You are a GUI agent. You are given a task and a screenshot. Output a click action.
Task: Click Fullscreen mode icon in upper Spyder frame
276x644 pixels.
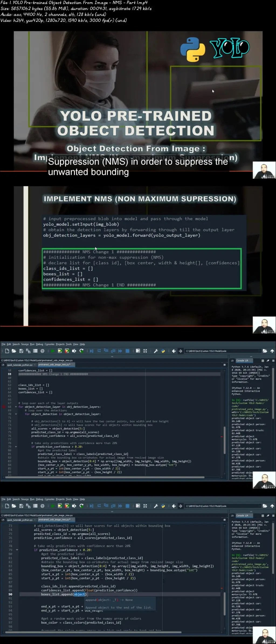click(145, 351)
